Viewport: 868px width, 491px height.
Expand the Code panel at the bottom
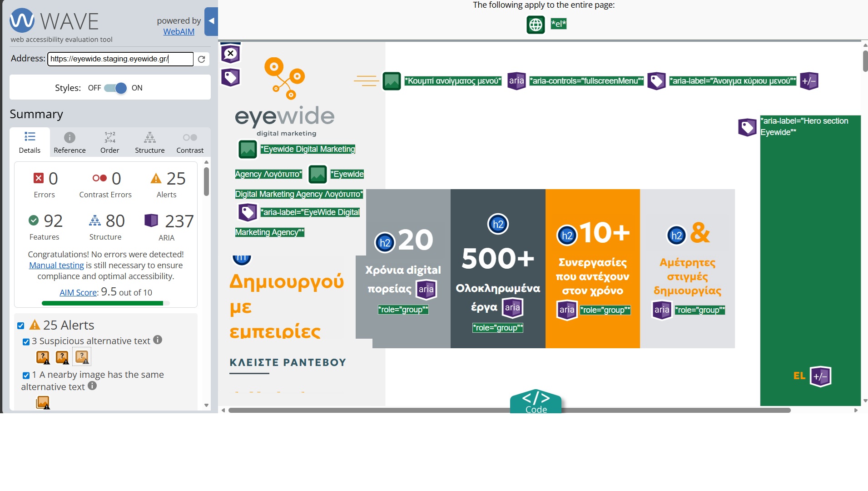pyautogui.click(x=536, y=402)
